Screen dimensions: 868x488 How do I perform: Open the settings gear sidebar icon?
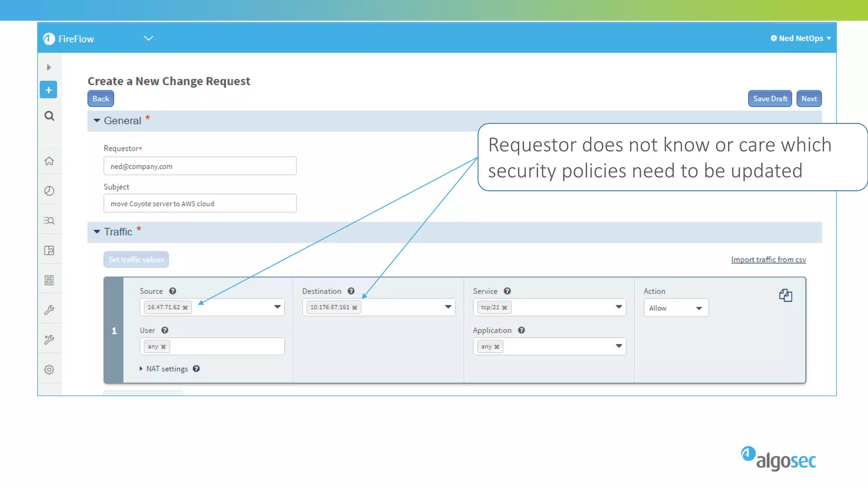pos(49,369)
